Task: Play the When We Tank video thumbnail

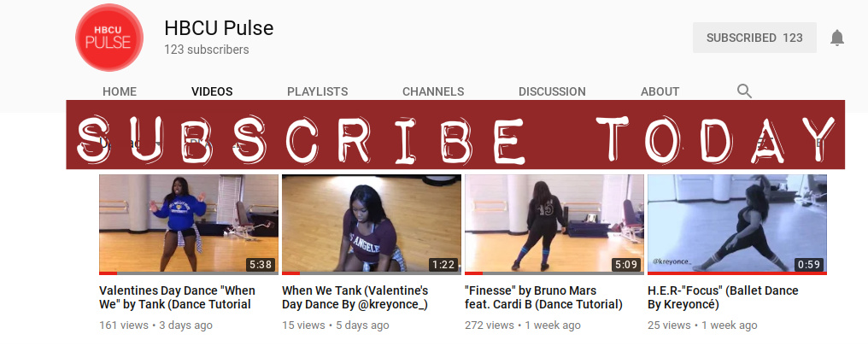Action: (x=372, y=224)
